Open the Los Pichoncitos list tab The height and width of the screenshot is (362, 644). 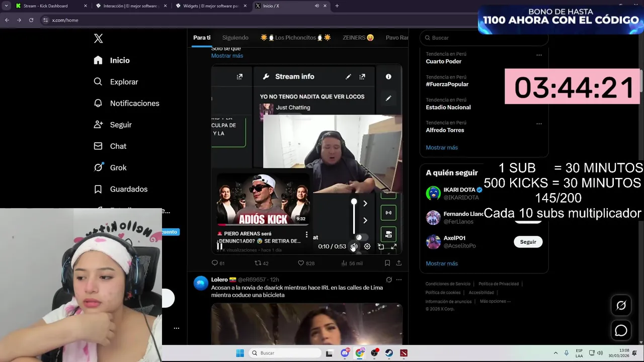(295, 38)
